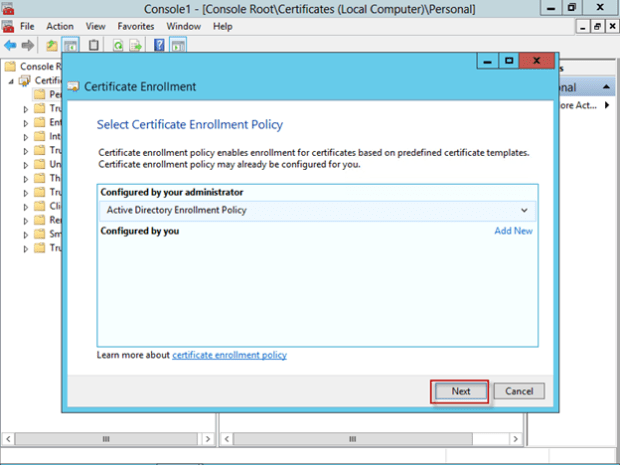This screenshot has width=620, height=465.
Task: Toggle Show/Hide Console Tree icon
Action: tap(71, 45)
